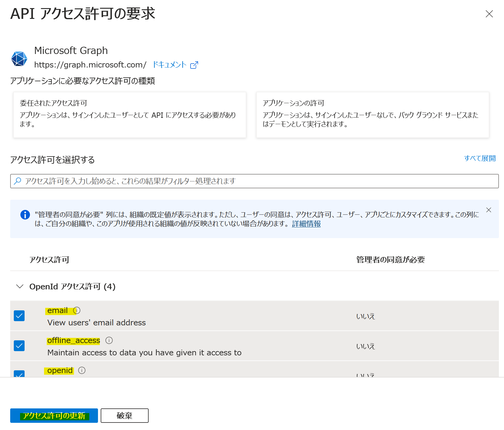Focus the アクセス許可 search field
Viewport: 504px width, 430px height.
click(254, 181)
